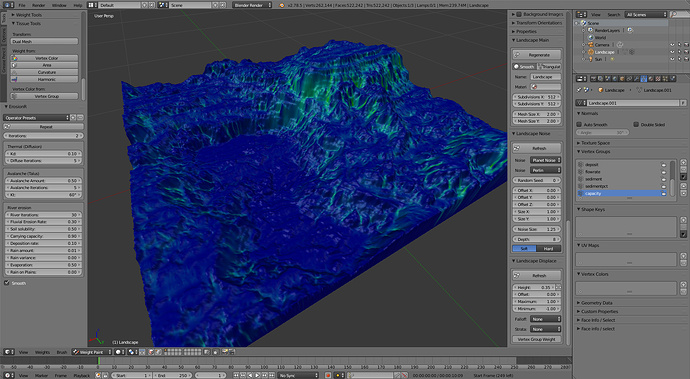Open the timeline editor type icon
The width and height of the screenshot is (690, 379).
pos(8,375)
